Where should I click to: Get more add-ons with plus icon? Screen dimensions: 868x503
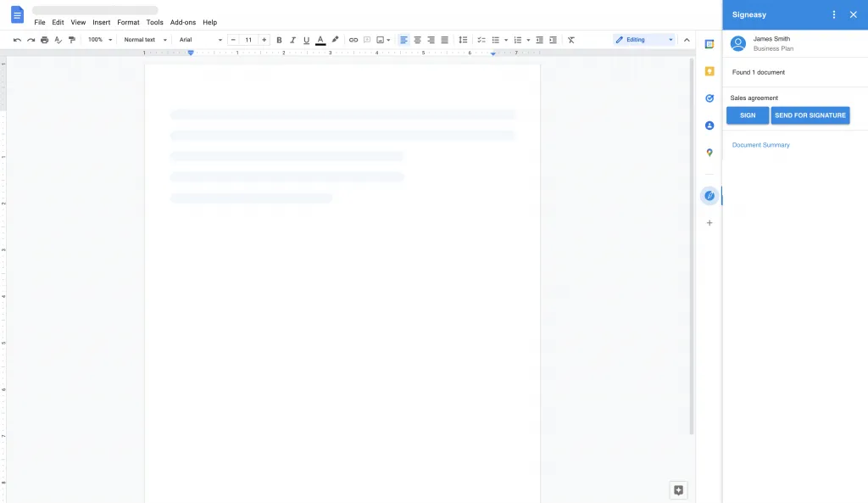tap(709, 223)
